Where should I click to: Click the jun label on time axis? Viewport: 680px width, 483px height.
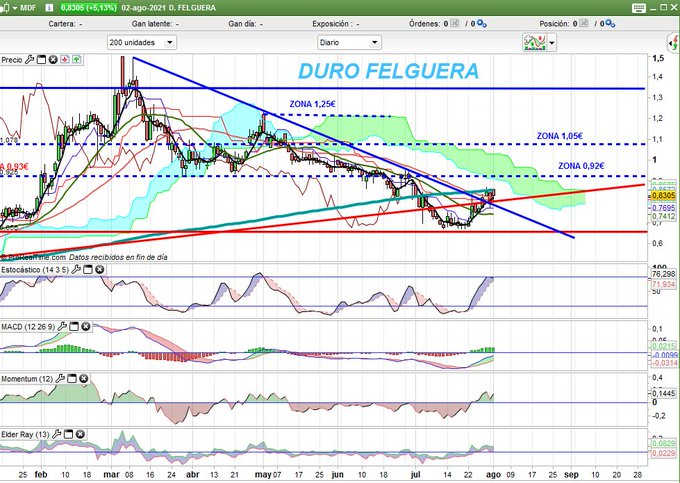(x=337, y=474)
